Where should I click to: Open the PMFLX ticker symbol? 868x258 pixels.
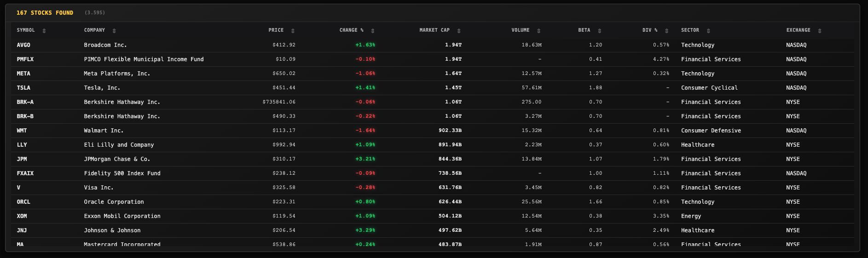point(25,59)
